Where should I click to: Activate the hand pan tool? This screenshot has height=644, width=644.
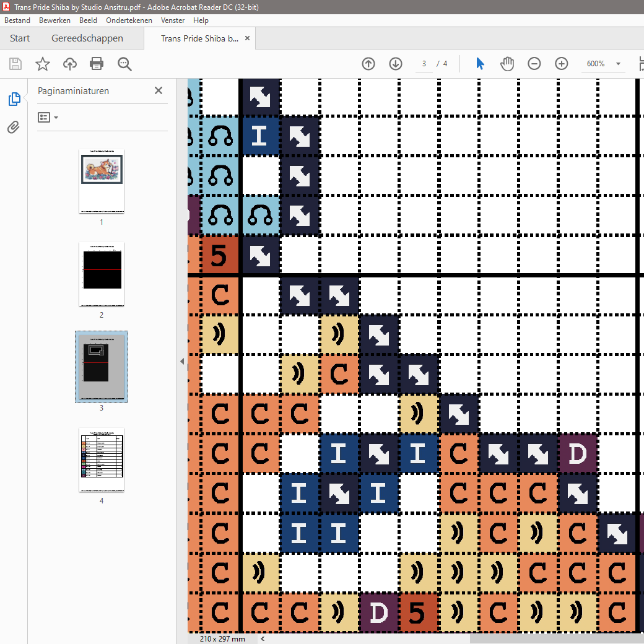507,64
